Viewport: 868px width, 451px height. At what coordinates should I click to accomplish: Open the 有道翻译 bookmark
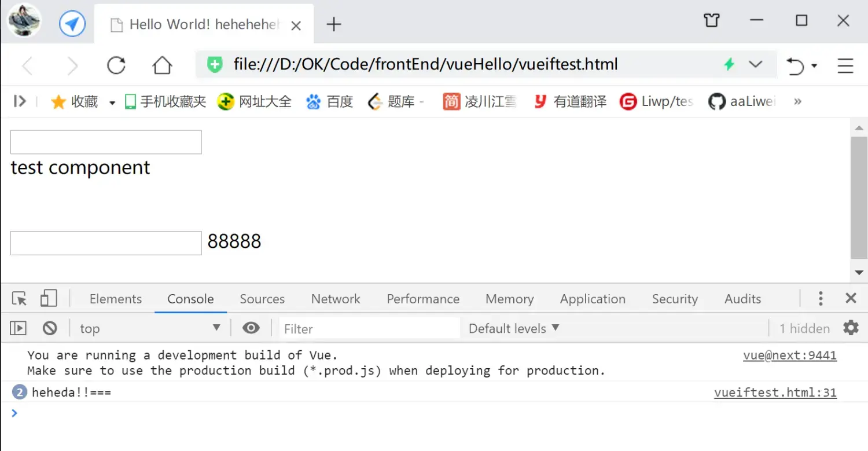point(570,102)
